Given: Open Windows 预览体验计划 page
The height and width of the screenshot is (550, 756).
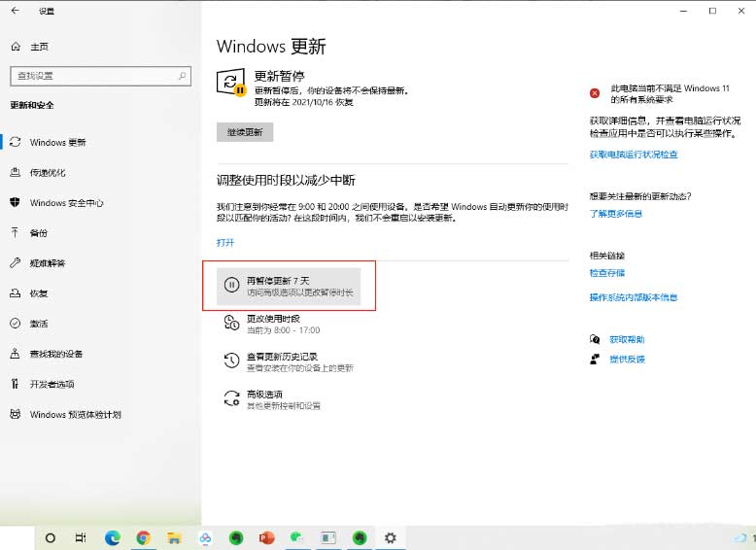Looking at the screenshot, I should coord(75,415).
